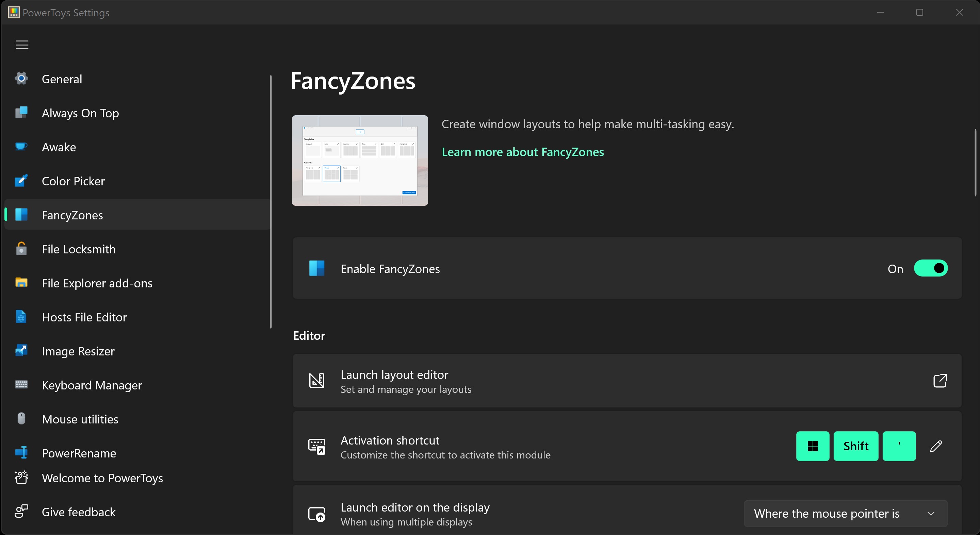Viewport: 980px width, 535px height.
Task: Click Learn more about FancyZones link
Action: [523, 152]
